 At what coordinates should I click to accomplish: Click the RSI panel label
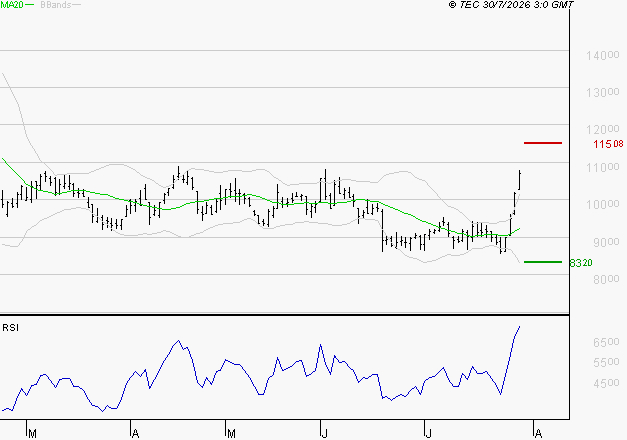(x=10, y=328)
